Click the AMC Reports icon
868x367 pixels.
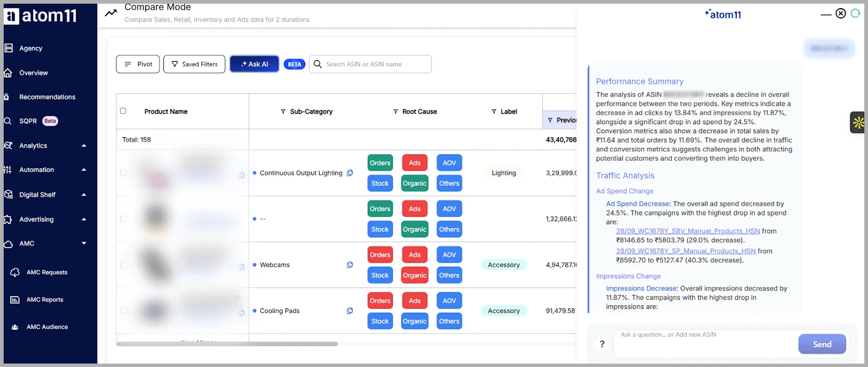pos(15,300)
